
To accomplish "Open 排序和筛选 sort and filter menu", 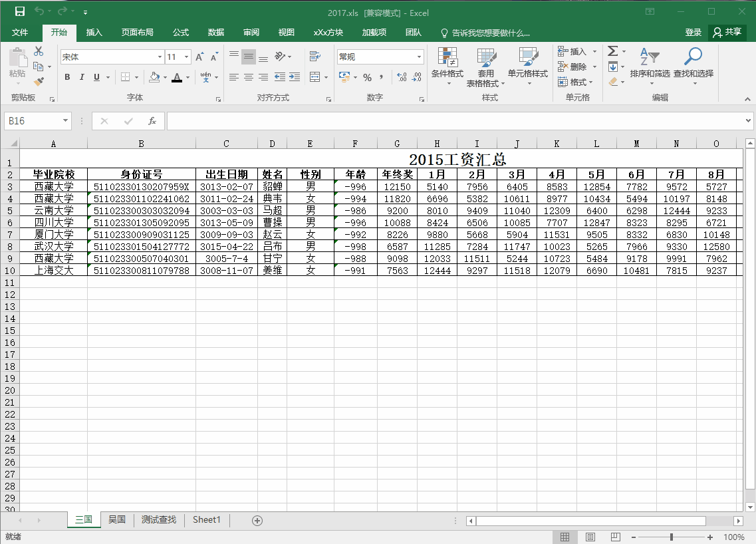I will tap(650, 67).
